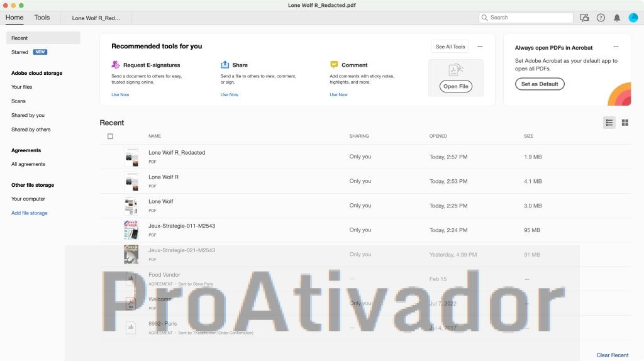Switch to list view layout

609,123
